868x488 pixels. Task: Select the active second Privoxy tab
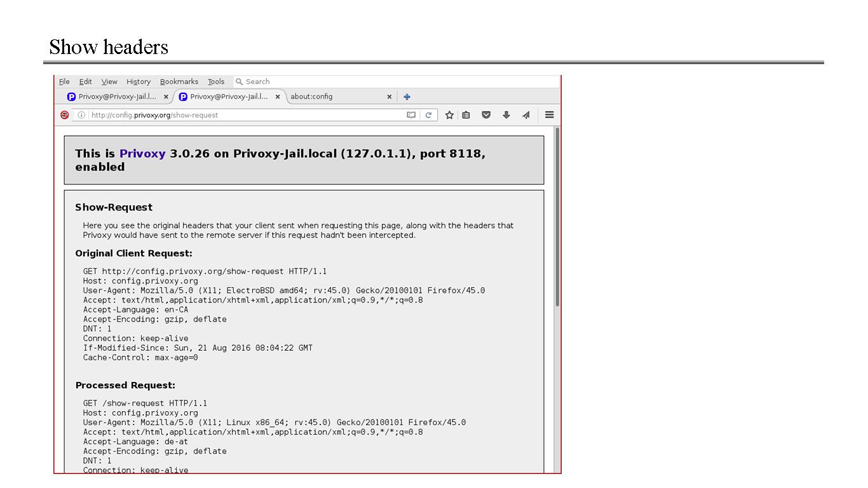coord(229,97)
